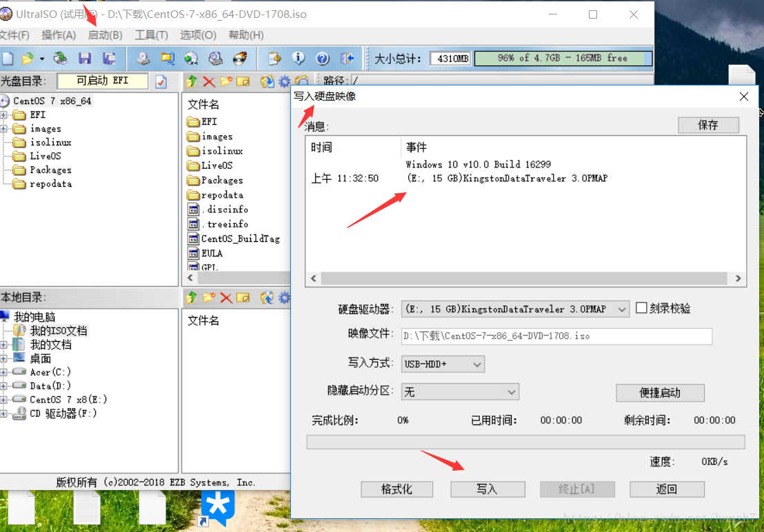Click the message list horizontal scrollbar

(525, 278)
